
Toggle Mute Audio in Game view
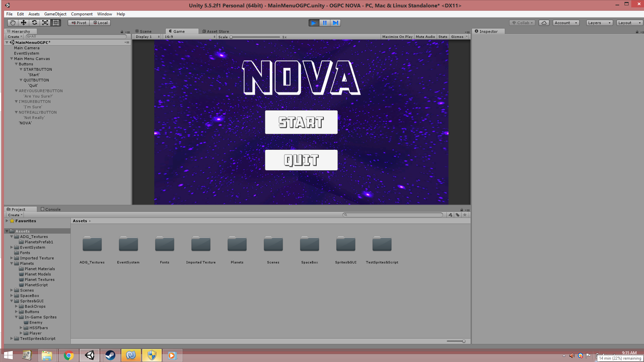tap(425, 37)
